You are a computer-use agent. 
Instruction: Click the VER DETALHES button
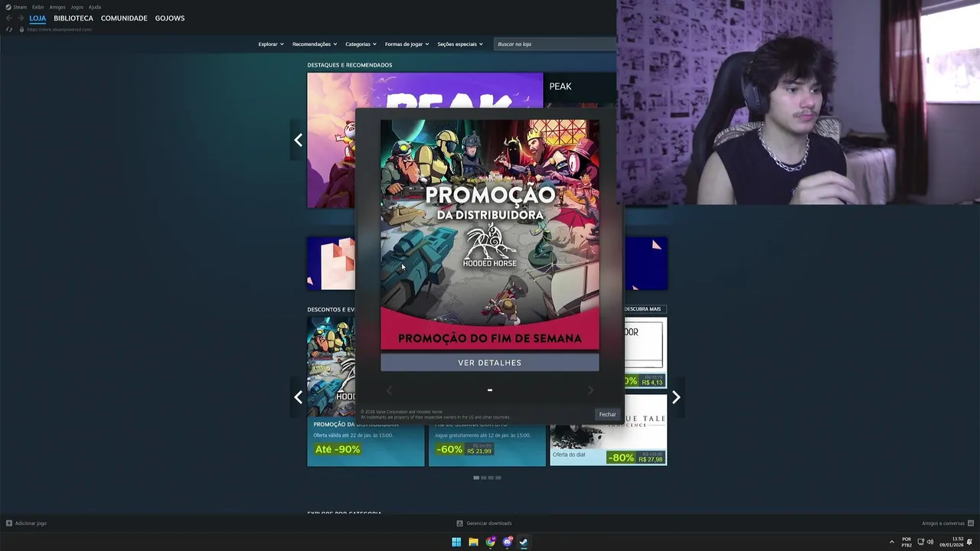(490, 363)
